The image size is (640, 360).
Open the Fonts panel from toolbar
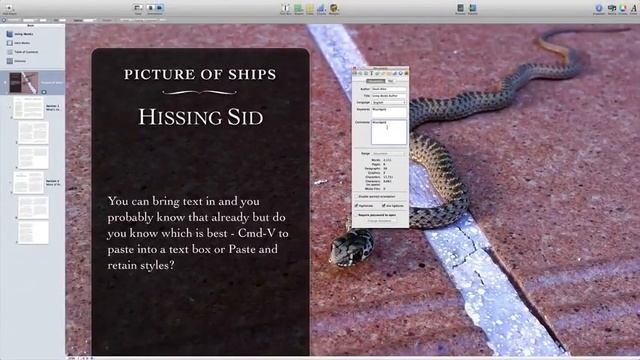[634, 8]
